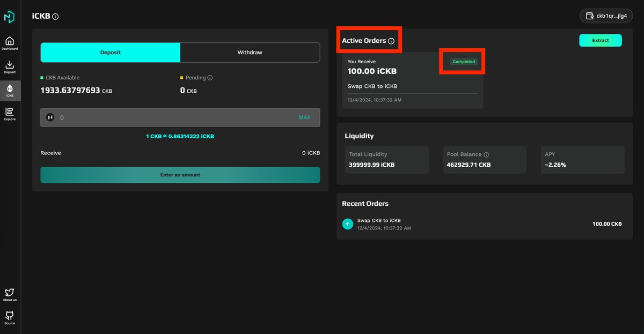This screenshot has height=334, width=644.
Task: Click the swap arrow icon in Recent Orders
Action: point(348,223)
